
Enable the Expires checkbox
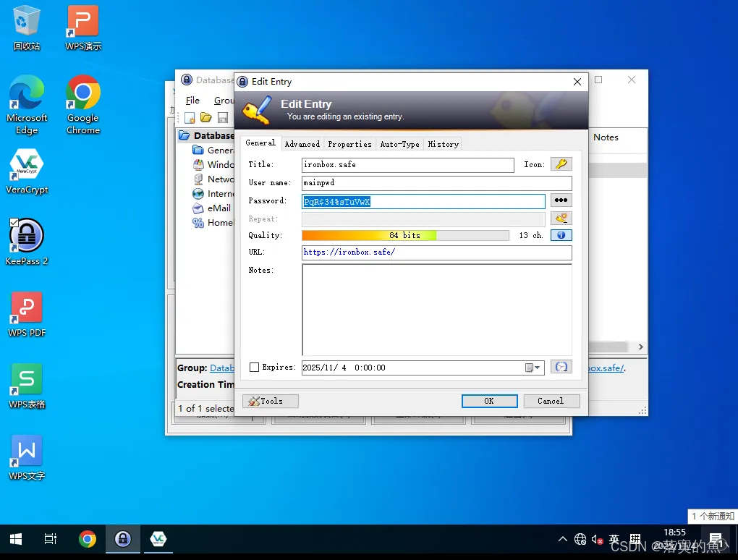coord(254,367)
